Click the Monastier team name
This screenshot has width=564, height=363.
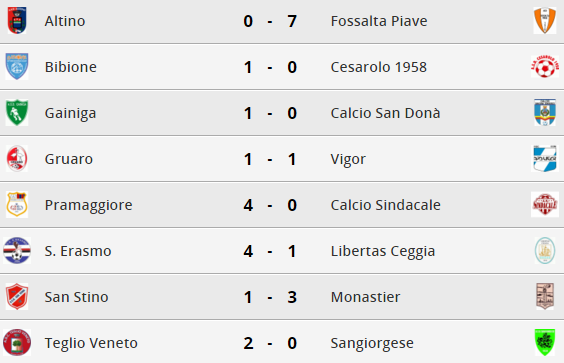pyautogui.click(x=365, y=297)
